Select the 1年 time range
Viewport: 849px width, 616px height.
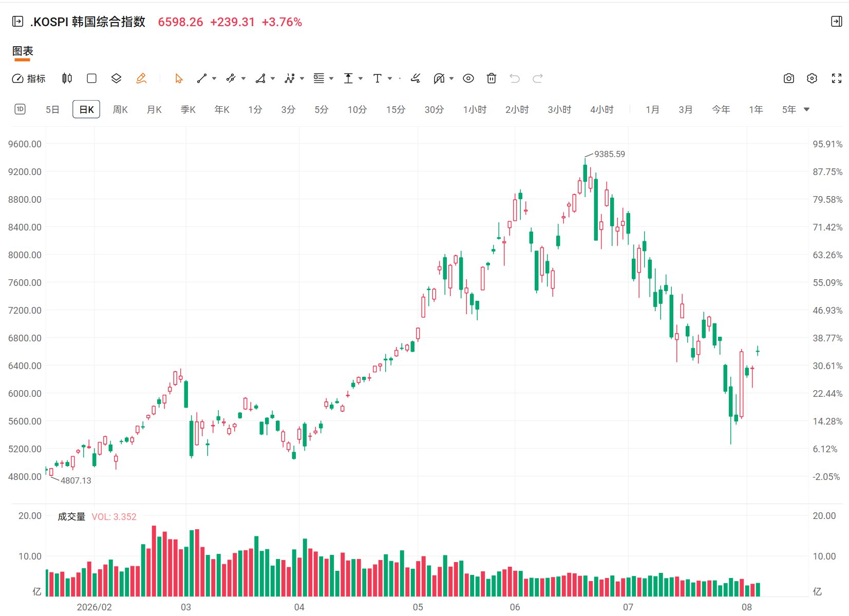(x=756, y=109)
